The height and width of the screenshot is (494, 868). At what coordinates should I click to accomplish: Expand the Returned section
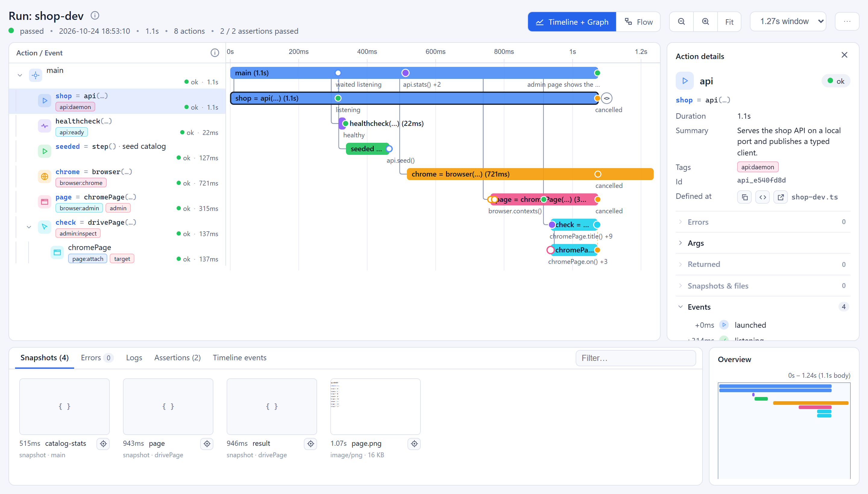763,264
